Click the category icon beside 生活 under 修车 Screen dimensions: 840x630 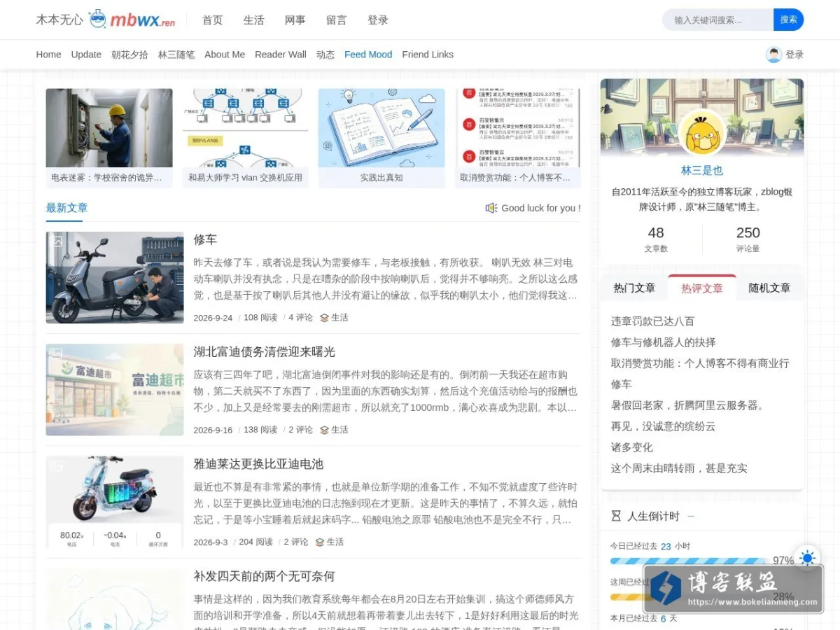coord(324,318)
